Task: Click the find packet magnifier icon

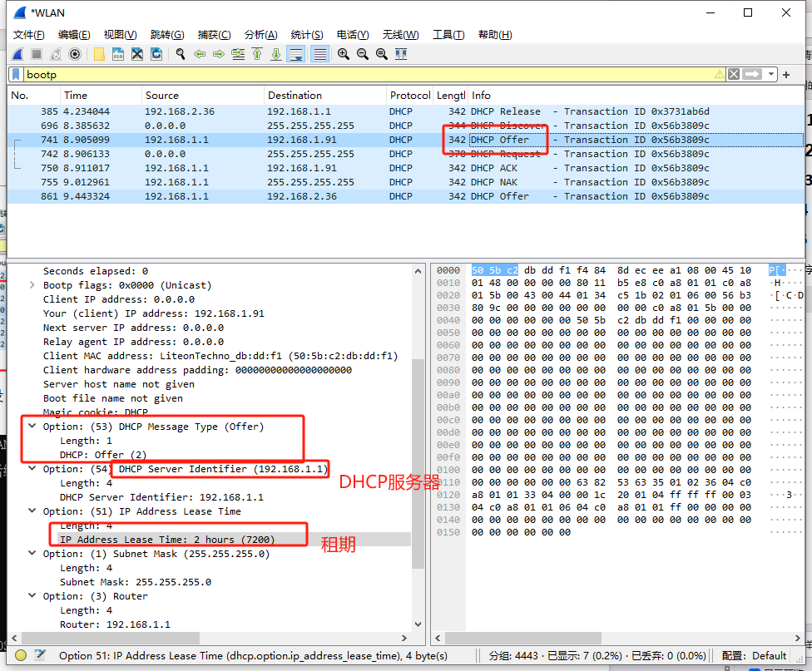Action: [x=180, y=54]
